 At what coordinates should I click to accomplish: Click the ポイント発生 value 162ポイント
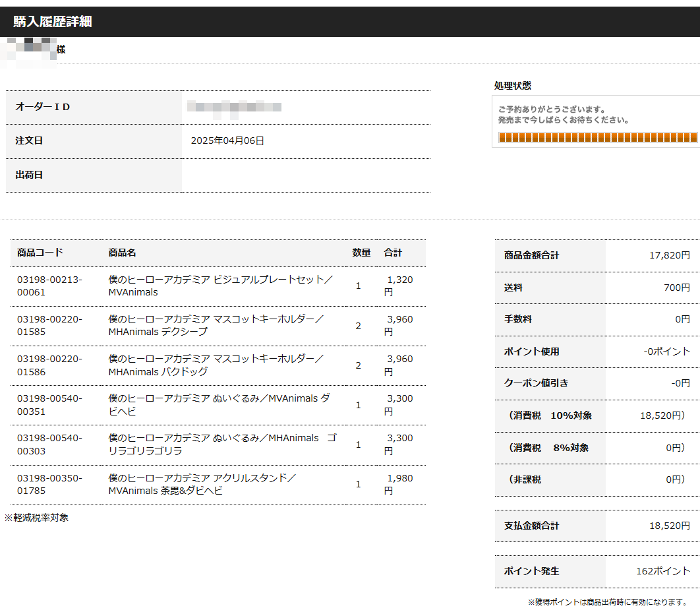pyautogui.click(x=663, y=571)
